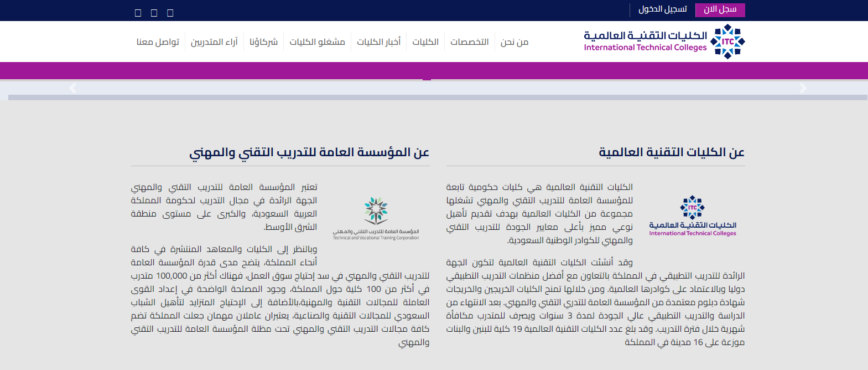
Task: Click the paragraph starting الكليات التقنية العالمية هي كليات
Action: click(539, 214)
